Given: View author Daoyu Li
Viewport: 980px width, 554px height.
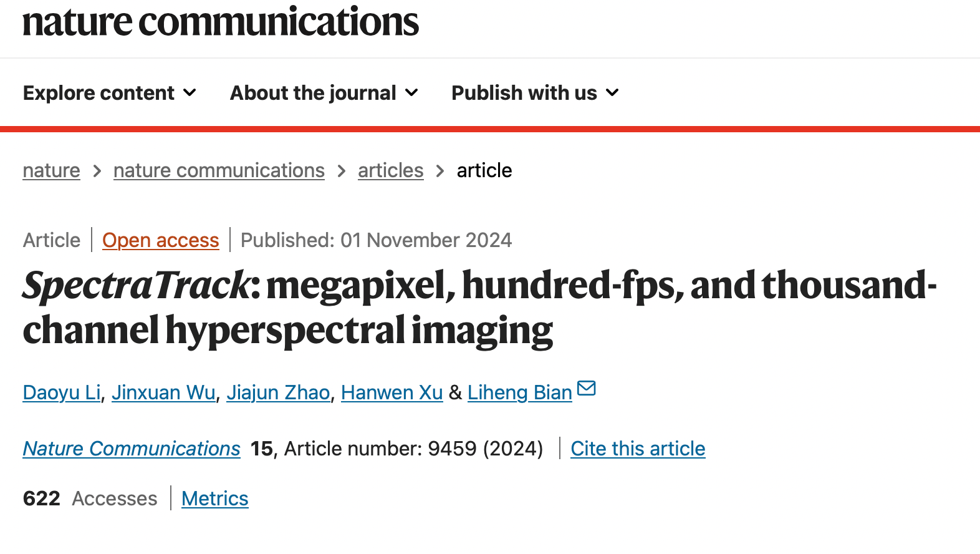Looking at the screenshot, I should coord(62,392).
